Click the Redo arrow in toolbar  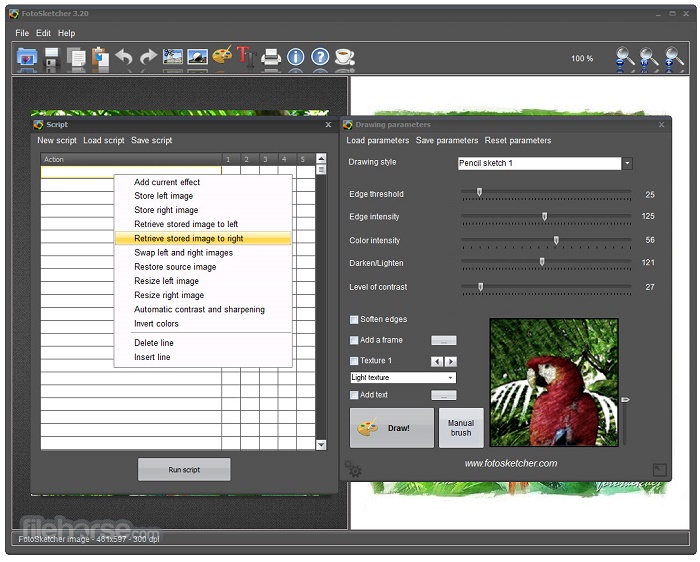pos(148,58)
